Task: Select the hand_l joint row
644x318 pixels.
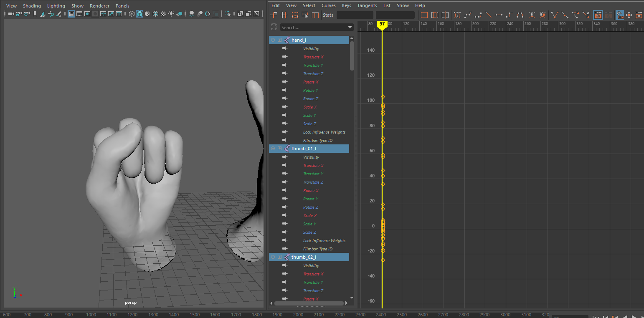Action: [309, 40]
